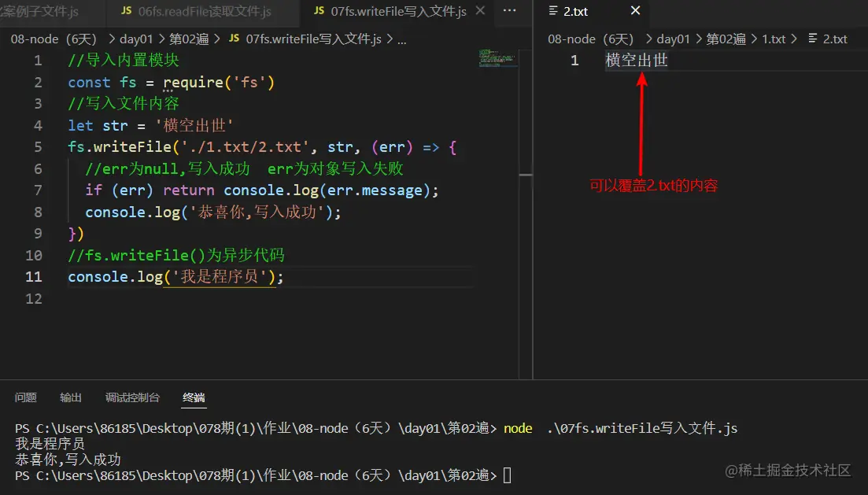The width and height of the screenshot is (868, 495).
Task: Open the 调试控制台 panel tab
Action: (132, 397)
